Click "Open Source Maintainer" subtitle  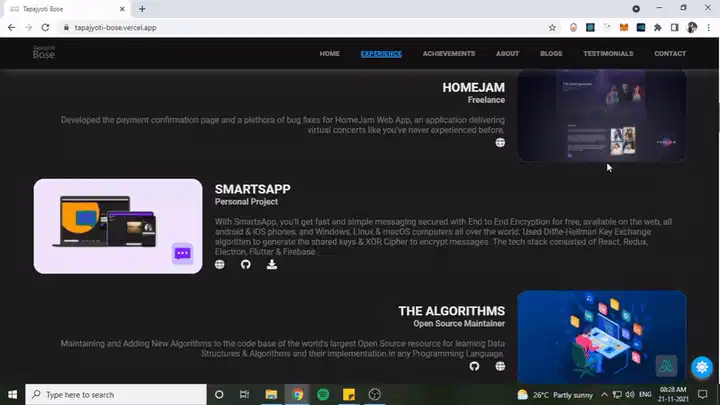pyautogui.click(x=459, y=324)
